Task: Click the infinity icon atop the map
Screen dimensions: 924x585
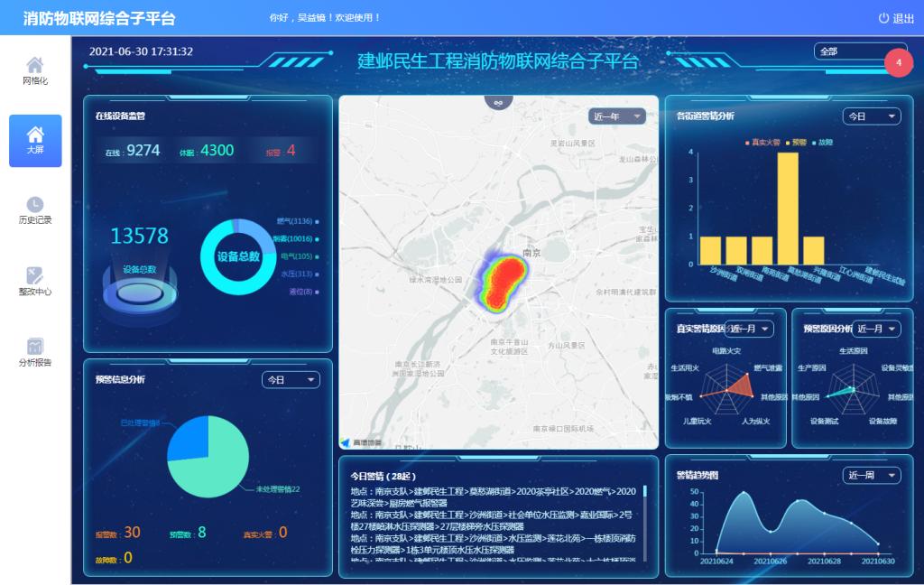Action: (498, 102)
